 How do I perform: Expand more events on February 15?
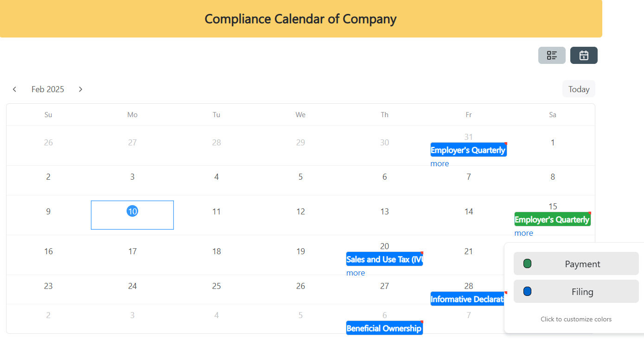pos(523,233)
